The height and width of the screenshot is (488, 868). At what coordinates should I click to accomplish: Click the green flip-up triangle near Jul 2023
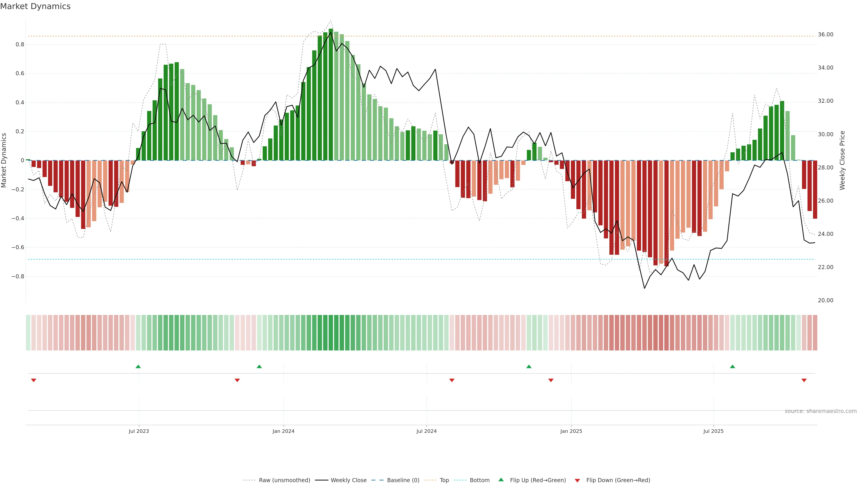tap(138, 366)
